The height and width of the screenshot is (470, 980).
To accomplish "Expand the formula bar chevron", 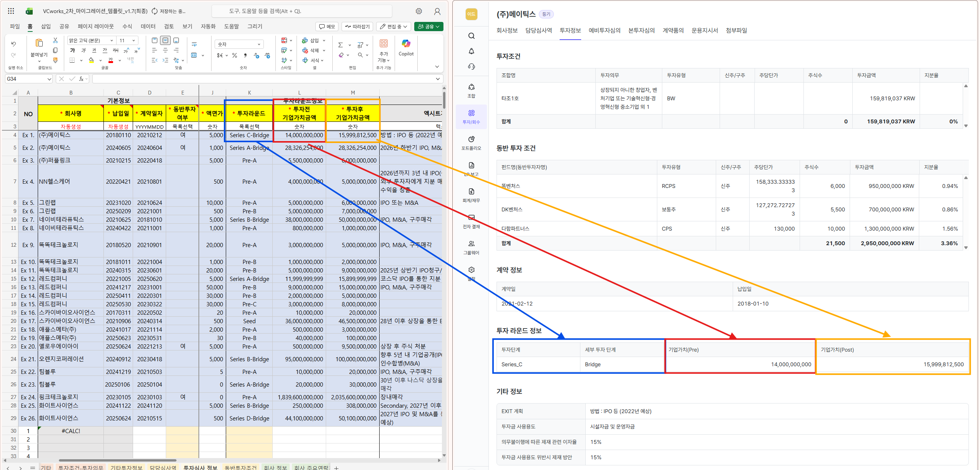I will point(438,79).
